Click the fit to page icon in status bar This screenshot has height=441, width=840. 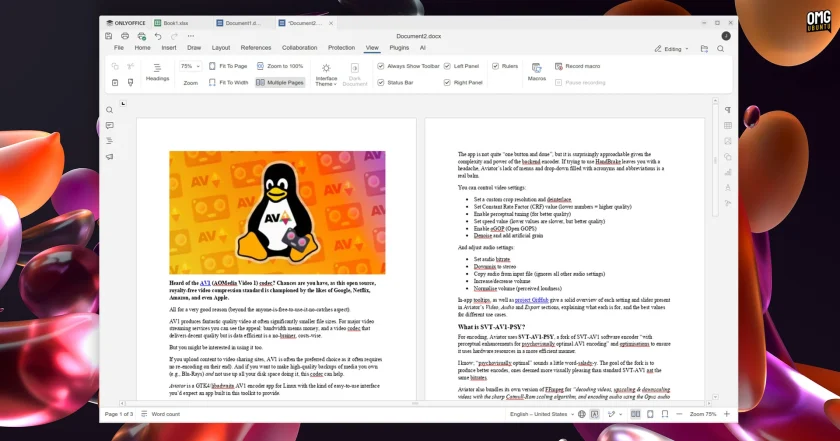click(x=650, y=414)
